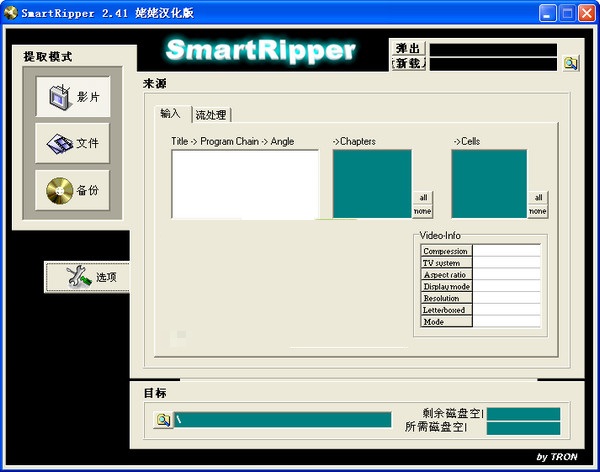Choose the 备份 (Backup) disc mode
The height and width of the screenshot is (472, 600).
click(x=72, y=190)
